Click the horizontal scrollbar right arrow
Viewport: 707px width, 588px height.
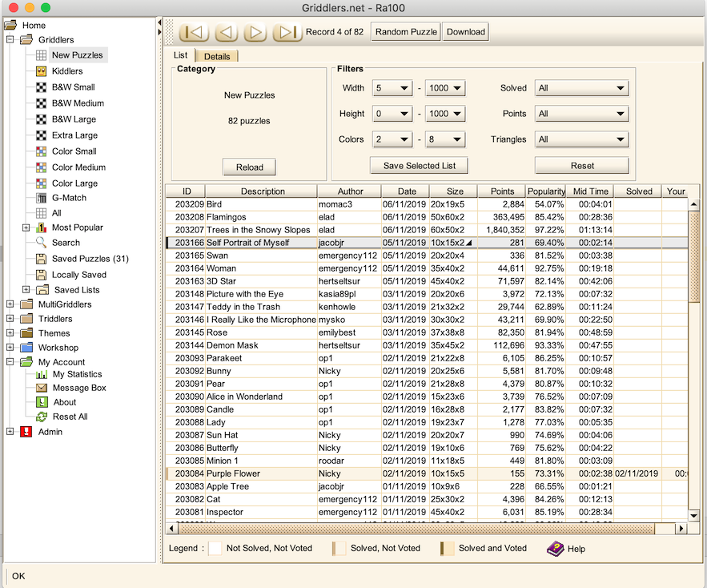tap(681, 529)
